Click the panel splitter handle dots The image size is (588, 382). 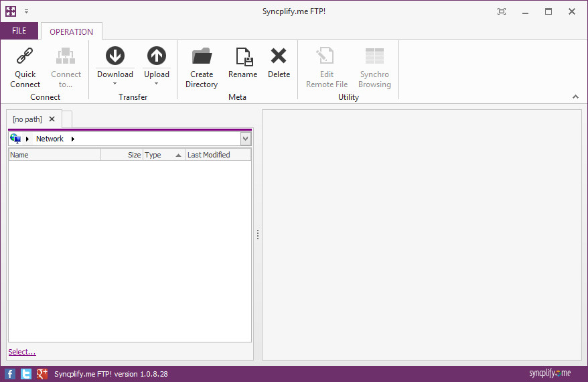[258, 235]
